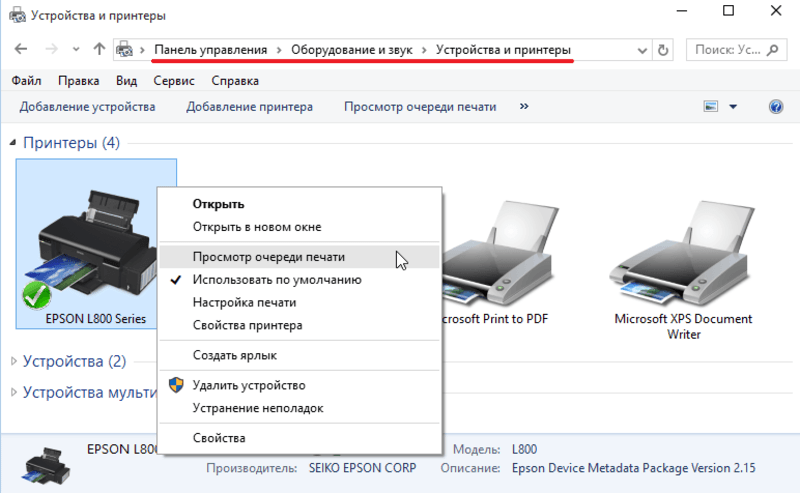Click Добавление принтера in toolbar
This screenshot has height=493, width=800.
click(249, 107)
